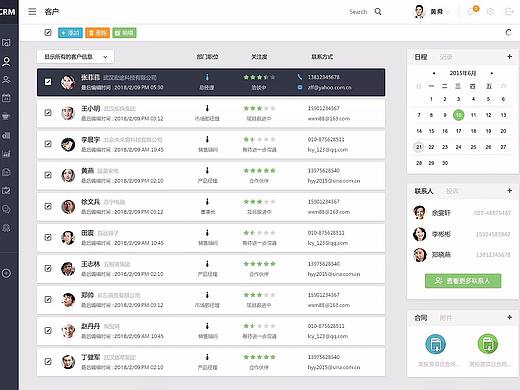520x390 pixels.
Task: Click the circled plus at sidebar bottom
Action: click(x=6, y=273)
